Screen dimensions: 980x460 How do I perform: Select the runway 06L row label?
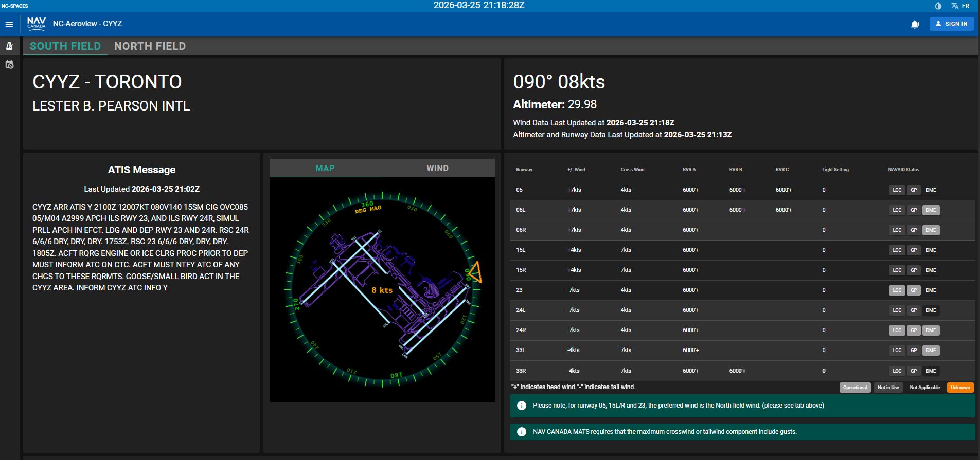[521, 210]
